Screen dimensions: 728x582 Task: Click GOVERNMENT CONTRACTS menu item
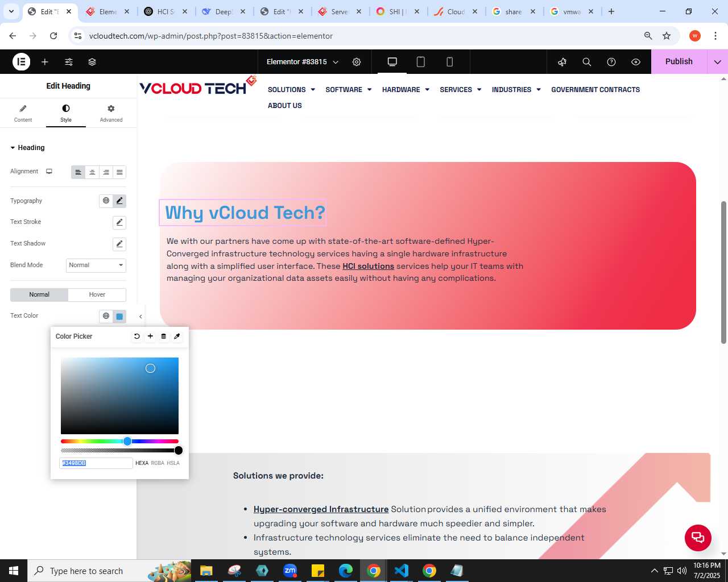[x=595, y=90]
